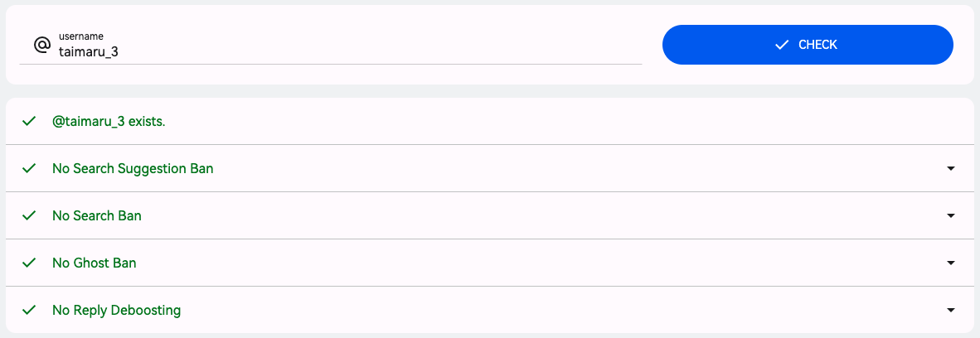Click checkmark icon beside No Search Suggestion Ban
The image size is (980, 338).
click(29, 168)
